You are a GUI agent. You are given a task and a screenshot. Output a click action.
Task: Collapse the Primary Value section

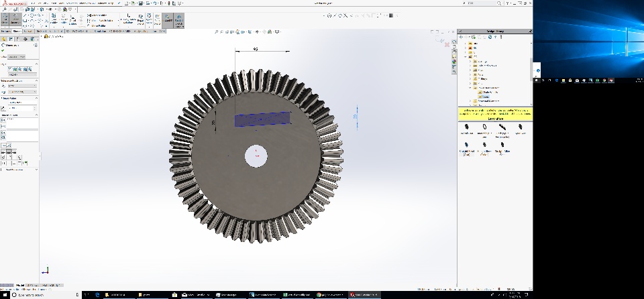pos(36,99)
